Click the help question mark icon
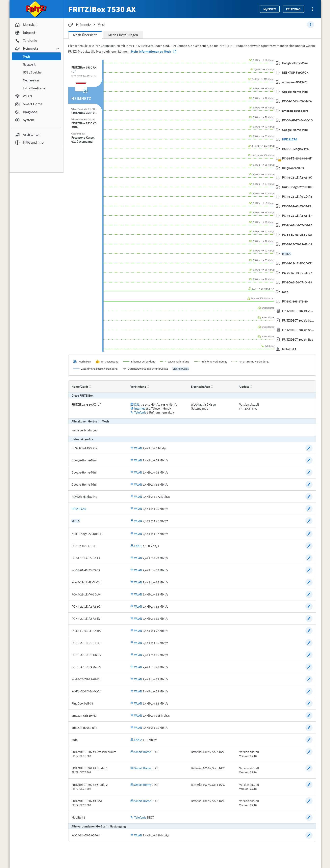The height and width of the screenshot is (868, 330). 311,25
